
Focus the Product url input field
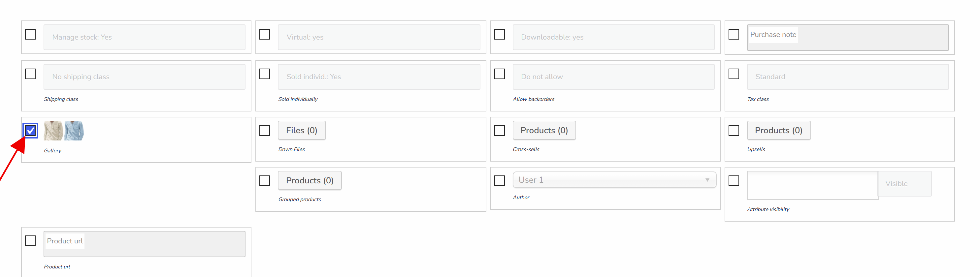[x=145, y=244]
